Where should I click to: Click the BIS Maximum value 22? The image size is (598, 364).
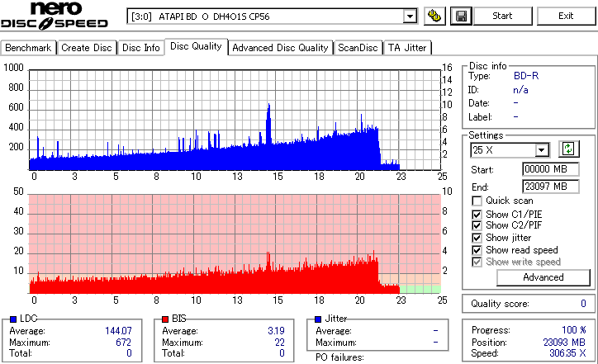279,343
